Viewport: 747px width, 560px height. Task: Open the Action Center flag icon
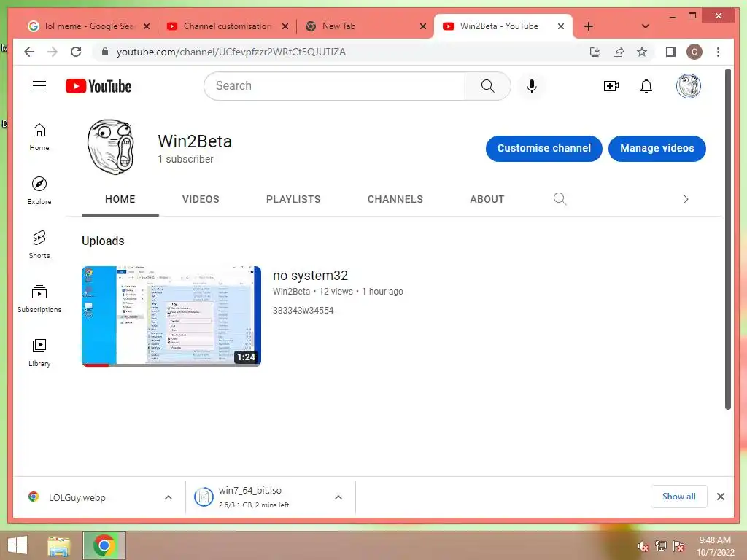point(678,546)
